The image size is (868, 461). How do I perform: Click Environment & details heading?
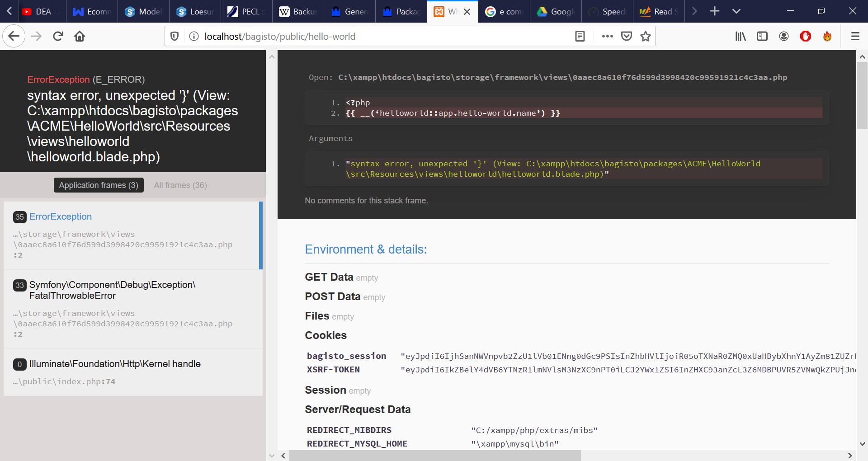click(x=366, y=249)
